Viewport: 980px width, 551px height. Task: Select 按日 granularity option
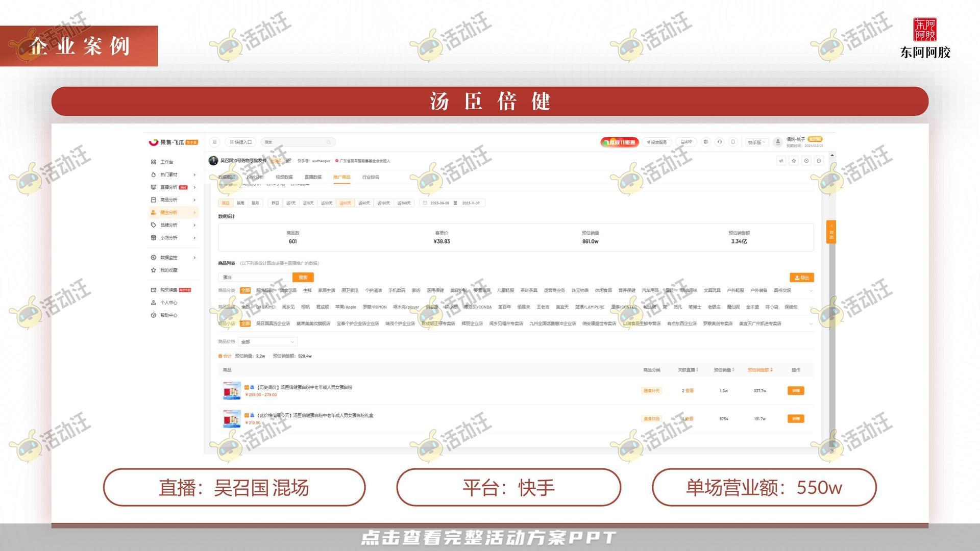[226, 203]
